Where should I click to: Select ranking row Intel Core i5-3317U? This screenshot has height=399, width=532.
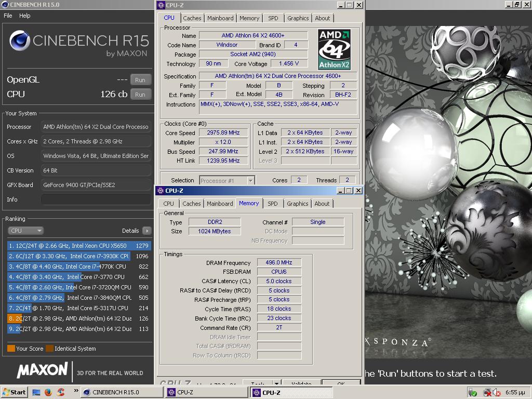click(x=79, y=308)
